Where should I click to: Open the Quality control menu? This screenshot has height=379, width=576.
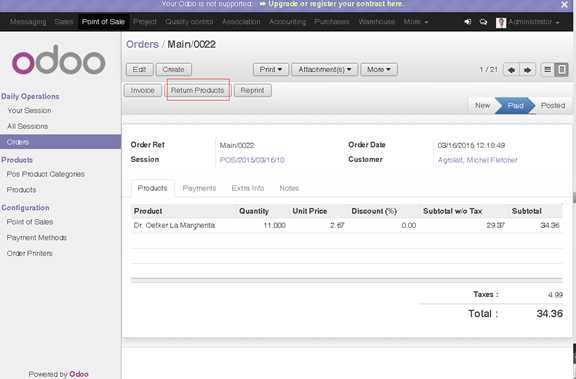(189, 22)
